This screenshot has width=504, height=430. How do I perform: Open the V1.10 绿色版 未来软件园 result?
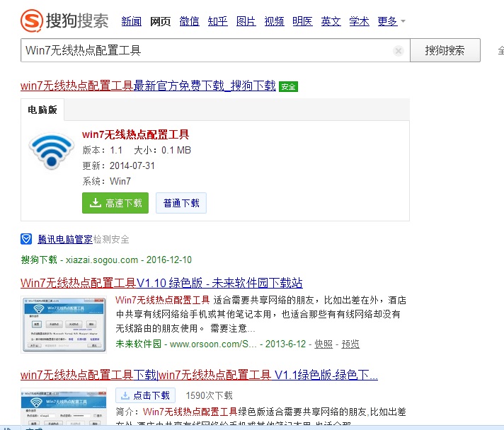161,283
